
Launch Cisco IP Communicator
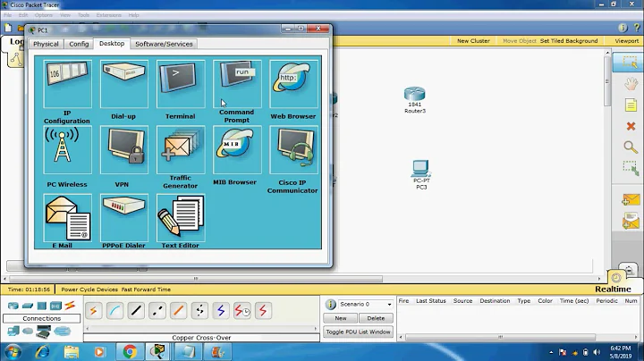[293, 150]
